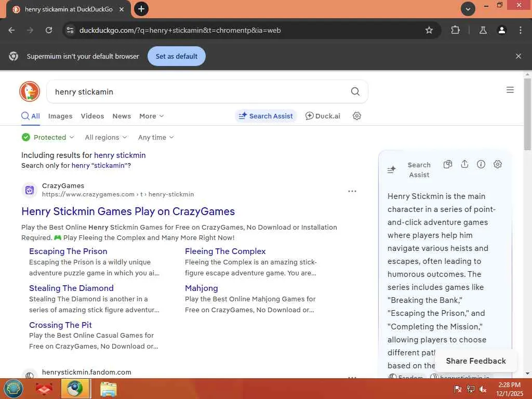The image size is (532, 399).
Task: Close the henry stickamin tab
Action: [122, 9]
